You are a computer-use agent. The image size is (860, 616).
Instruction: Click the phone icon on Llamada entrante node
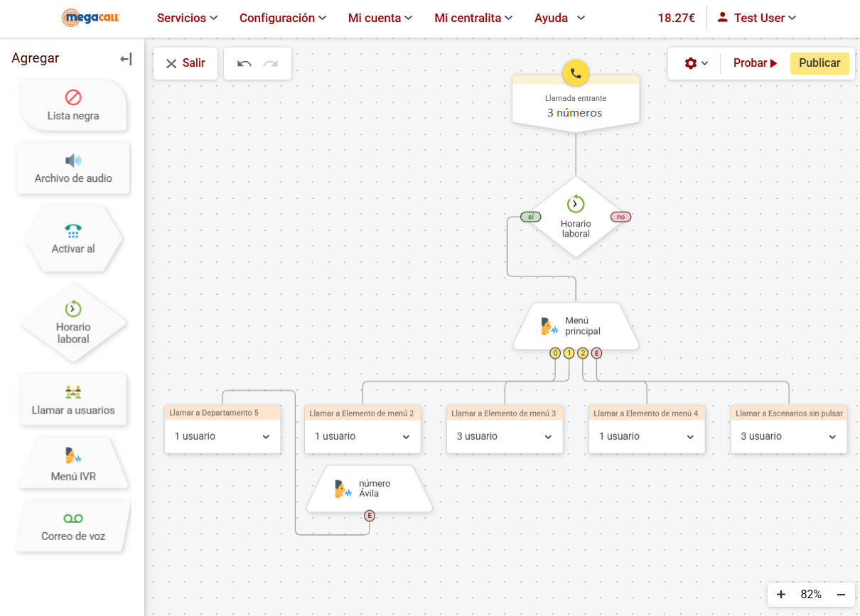(576, 73)
